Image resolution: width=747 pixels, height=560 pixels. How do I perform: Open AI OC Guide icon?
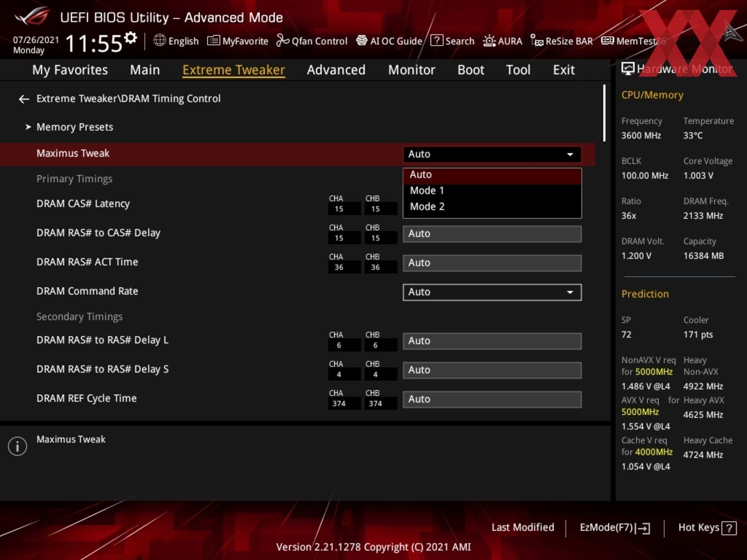pos(361,40)
